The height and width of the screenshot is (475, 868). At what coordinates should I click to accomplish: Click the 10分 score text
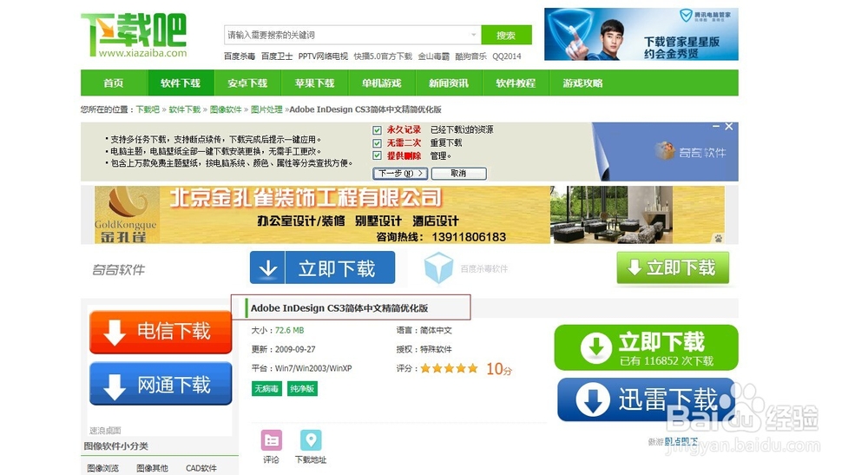499,369
